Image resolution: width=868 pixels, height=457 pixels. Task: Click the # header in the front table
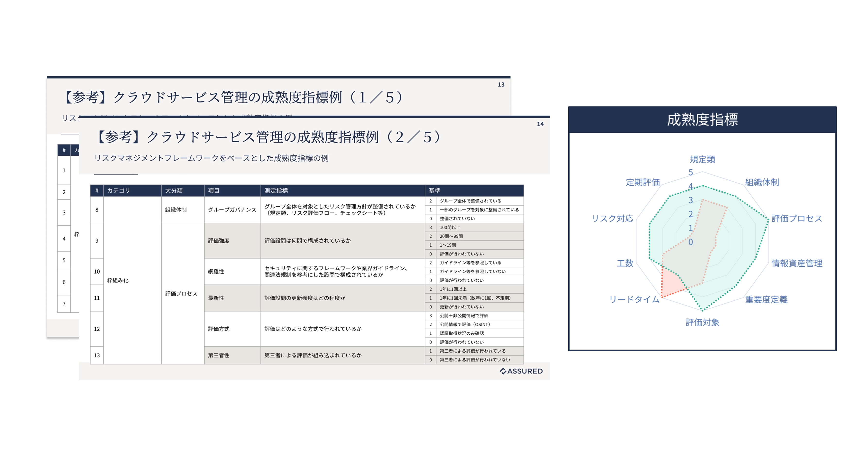click(97, 190)
